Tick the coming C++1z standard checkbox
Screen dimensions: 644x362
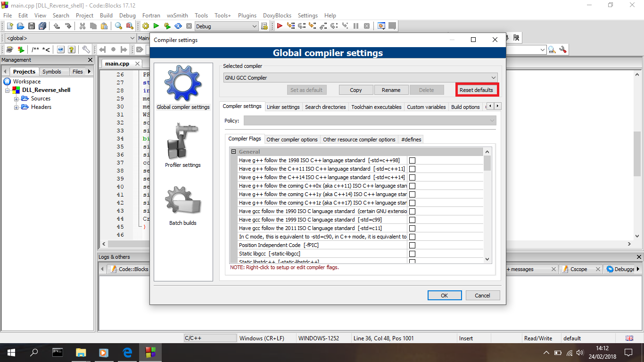[412, 203]
